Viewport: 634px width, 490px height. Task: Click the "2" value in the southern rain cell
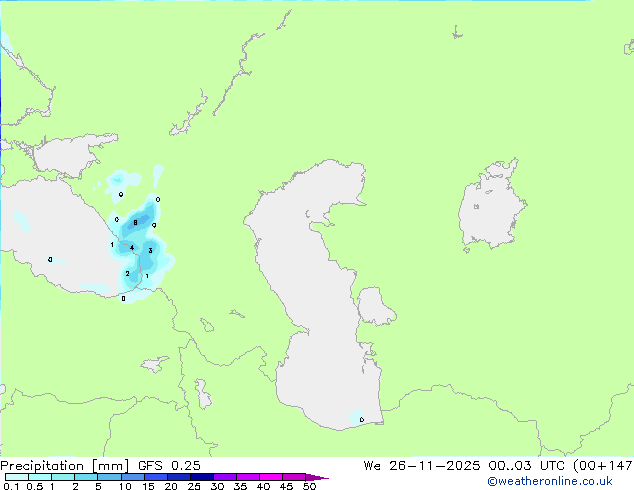(127, 274)
